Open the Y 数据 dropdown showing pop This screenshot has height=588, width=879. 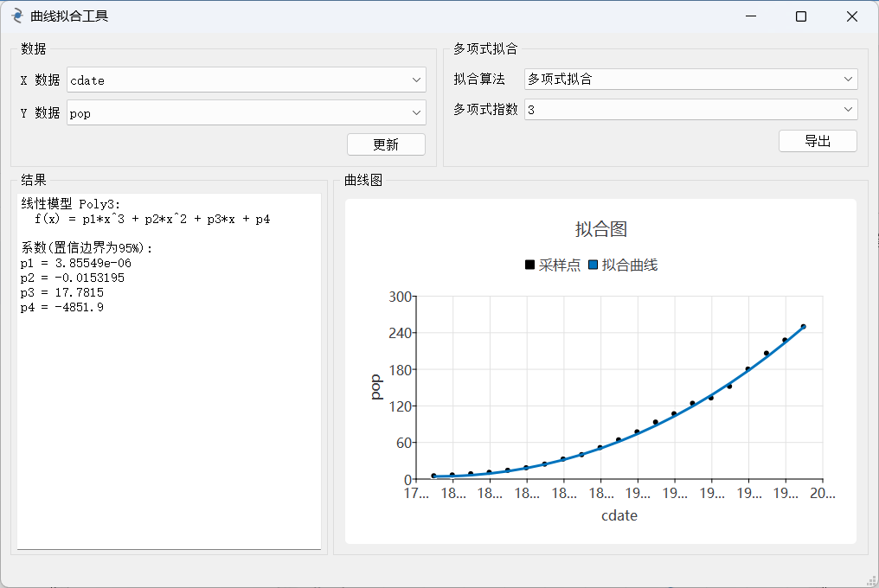pos(247,113)
